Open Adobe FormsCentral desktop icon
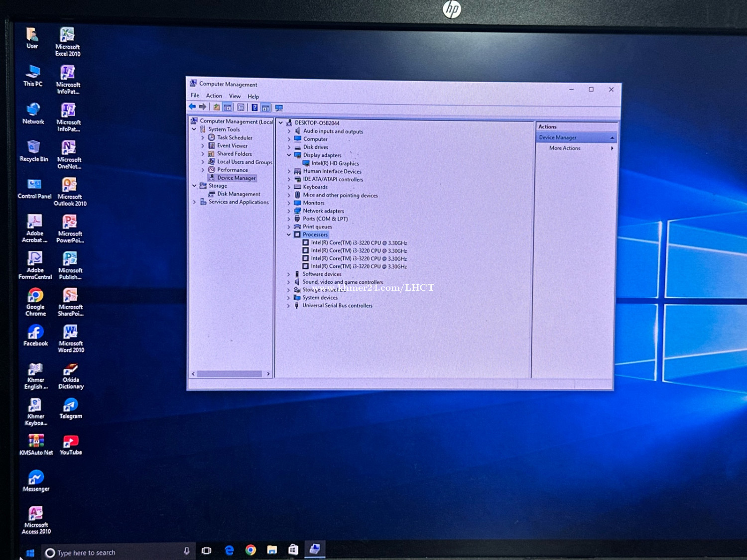 35,265
